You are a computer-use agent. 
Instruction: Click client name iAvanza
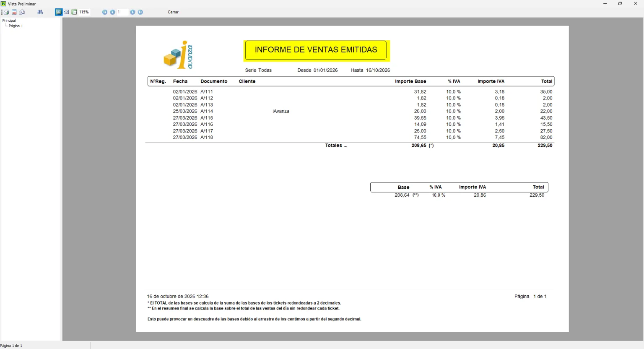coord(281,112)
